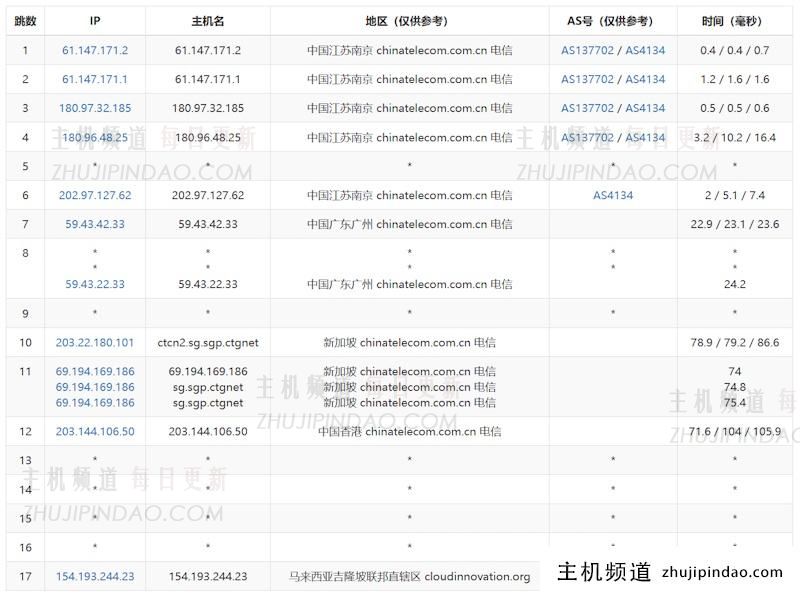Open the 59.43.22.33 IP link

coord(95,284)
